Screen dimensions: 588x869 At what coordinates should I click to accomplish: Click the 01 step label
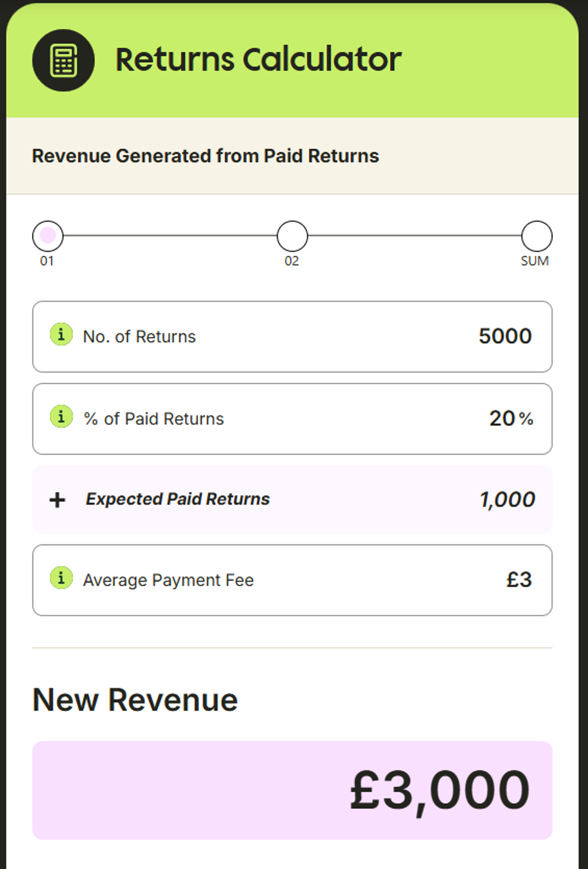pyautogui.click(x=47, y=261)
